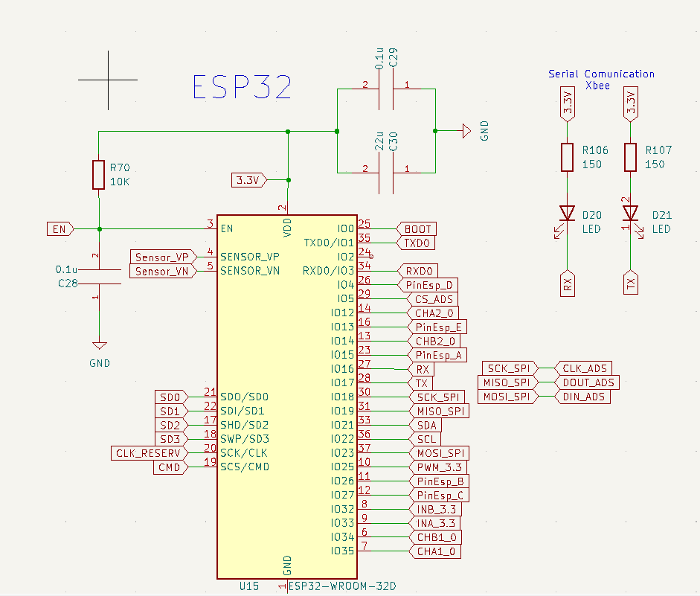The width and height of the screenshot is (700, 596).
Task: Select the Sensor_VP input label
Action: pos(161,257)
